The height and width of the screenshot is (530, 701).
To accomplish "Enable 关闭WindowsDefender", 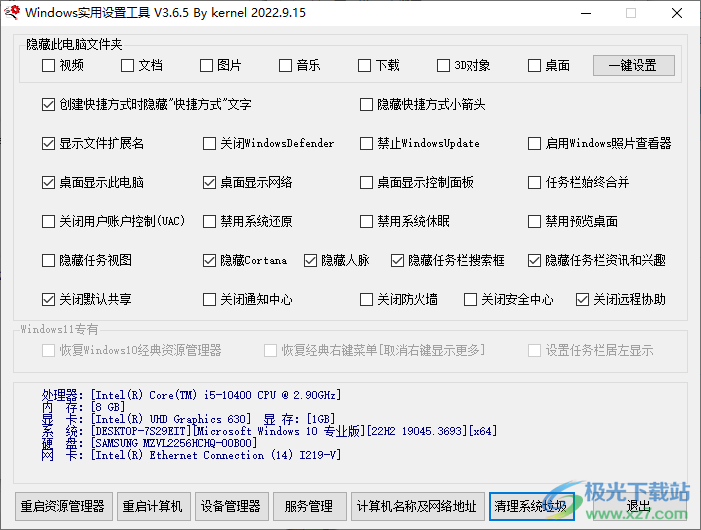I will [209, 143].
